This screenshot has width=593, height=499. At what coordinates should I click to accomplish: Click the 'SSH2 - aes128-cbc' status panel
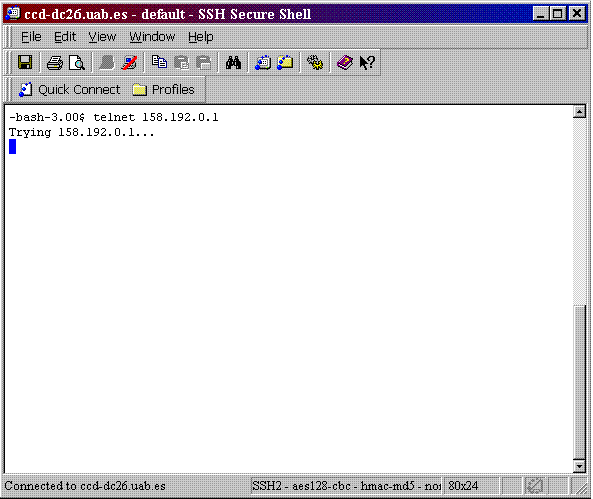coord(346,486)
